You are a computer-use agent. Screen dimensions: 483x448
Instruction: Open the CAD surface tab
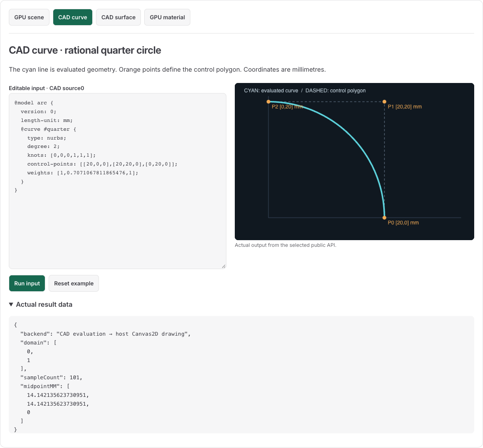[118, 17]
